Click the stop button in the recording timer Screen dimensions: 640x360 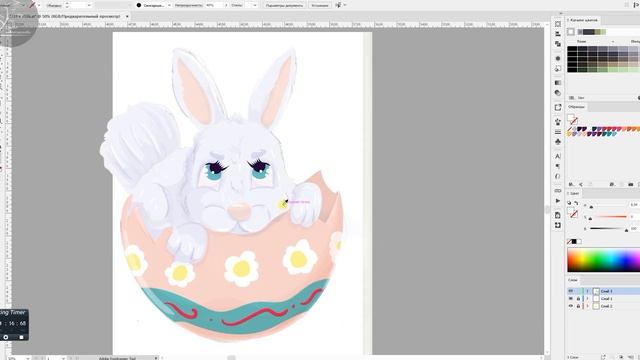tap(21, 337)
